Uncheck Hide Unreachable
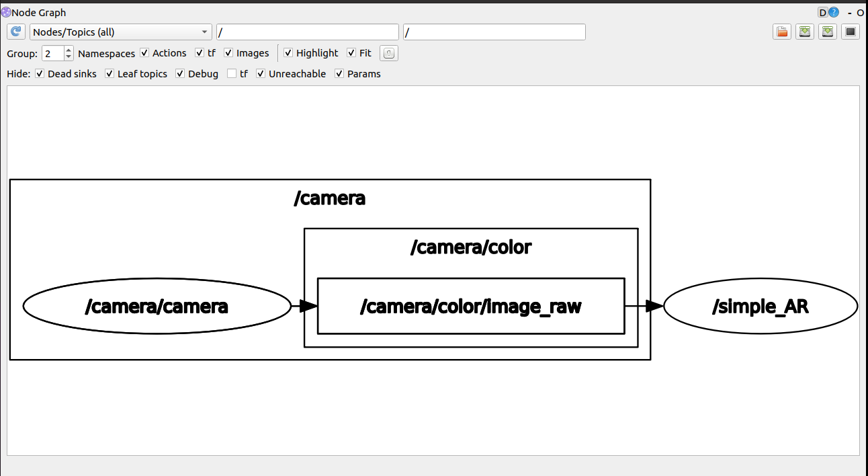Screen dimensions: 868x476 (x=261, y=74)
